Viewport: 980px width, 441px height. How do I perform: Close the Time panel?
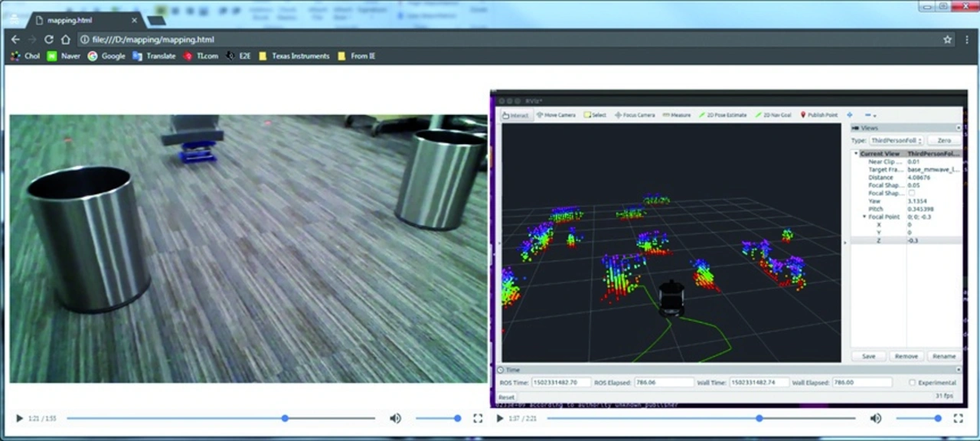click(x=959, y=370)
